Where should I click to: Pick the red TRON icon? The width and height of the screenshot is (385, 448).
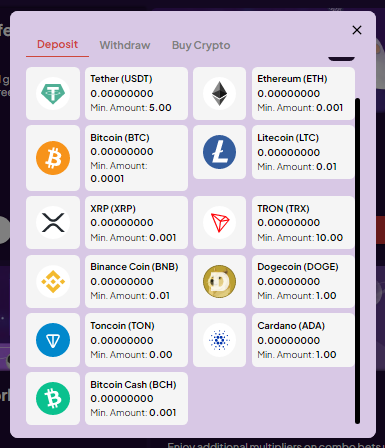pyautogui.click(x=219, y=222)
